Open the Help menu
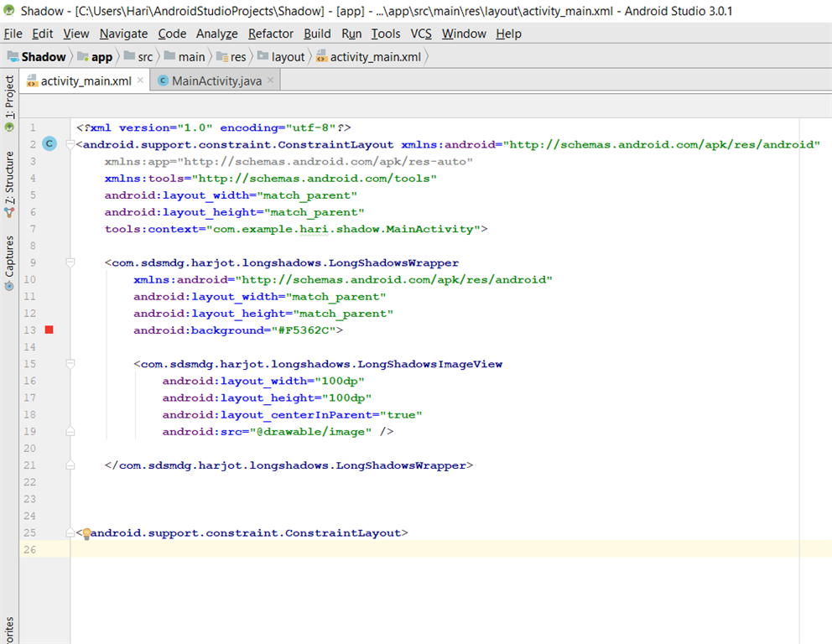The image size is (832, 644). click(508, 34)
